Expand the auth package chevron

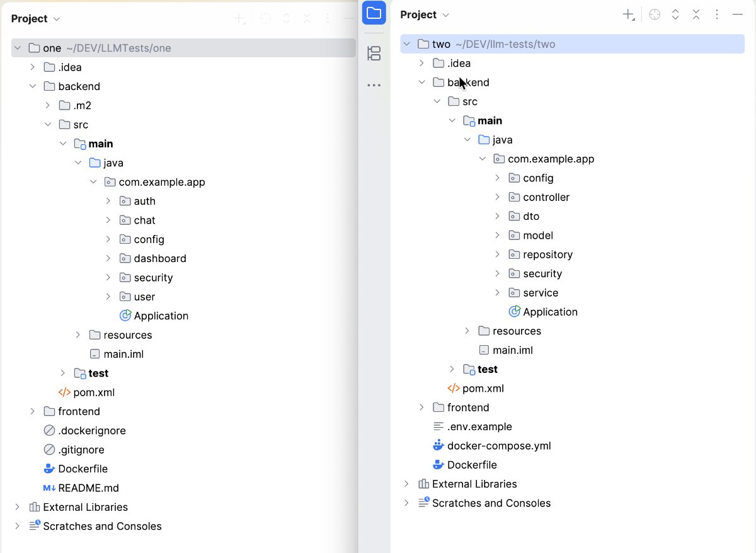coord(108,202)
